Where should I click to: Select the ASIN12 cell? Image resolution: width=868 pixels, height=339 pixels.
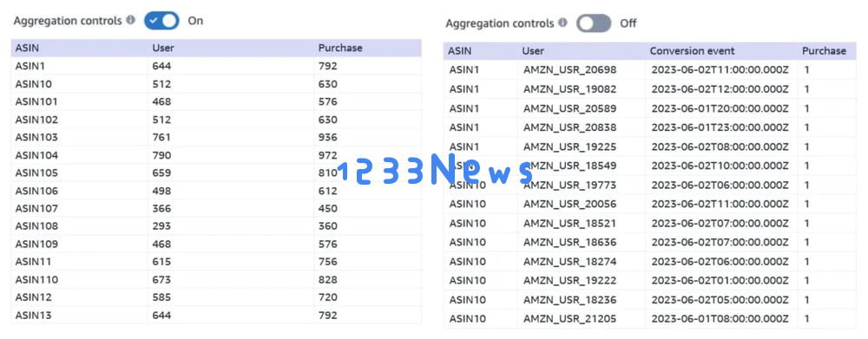[33, 297]
